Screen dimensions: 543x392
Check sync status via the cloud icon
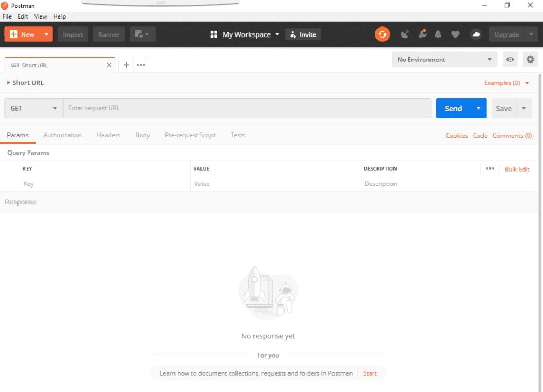click(x=476, y=34)
